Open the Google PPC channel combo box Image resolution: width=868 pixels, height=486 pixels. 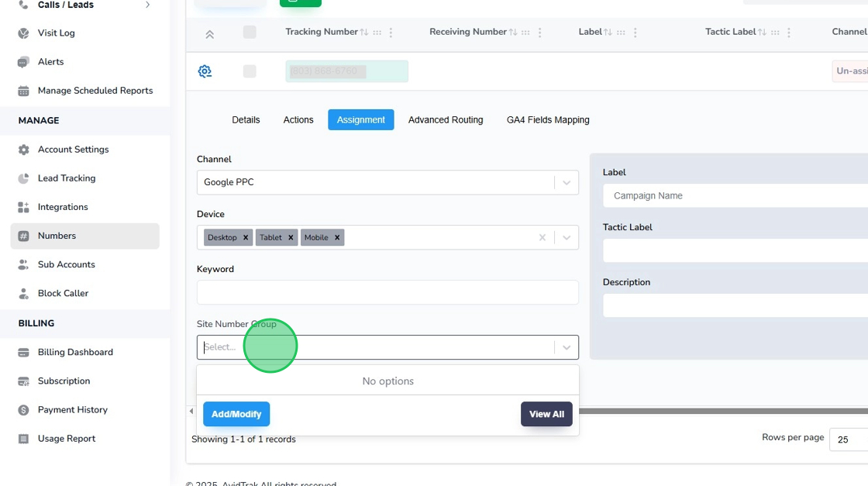387,183
